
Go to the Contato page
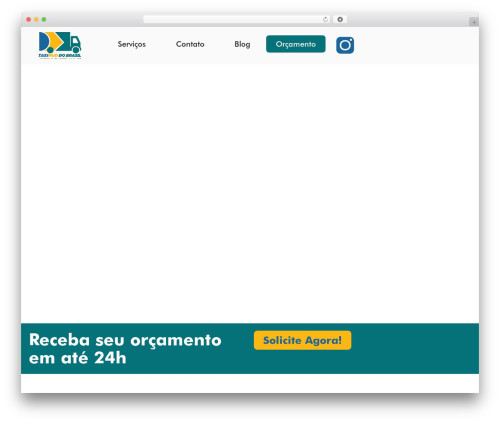coord(190,44)
